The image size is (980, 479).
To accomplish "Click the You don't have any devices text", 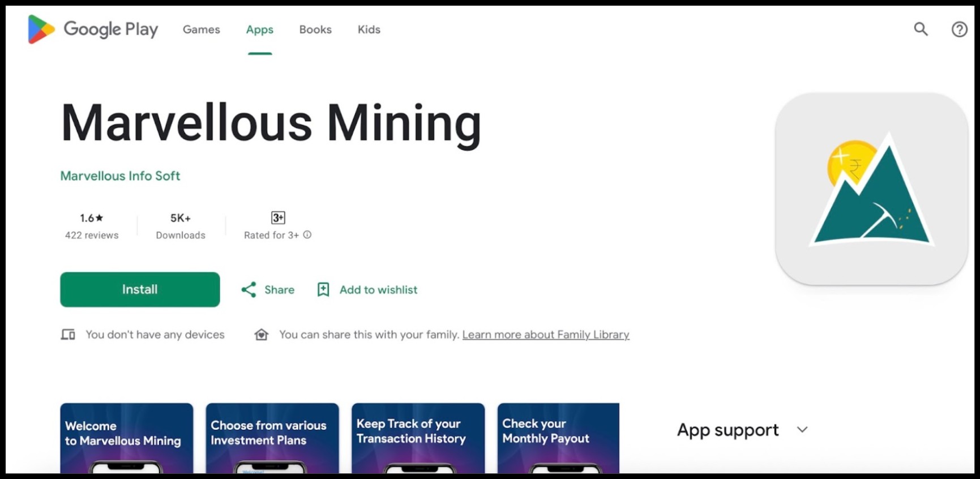I will (x=155, y=335).
